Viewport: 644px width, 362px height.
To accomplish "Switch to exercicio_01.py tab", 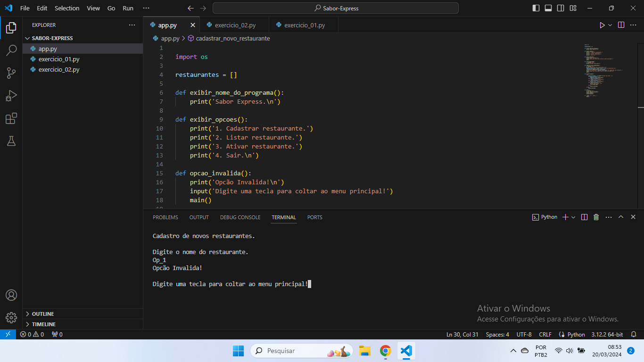I will tap(304, 25).
